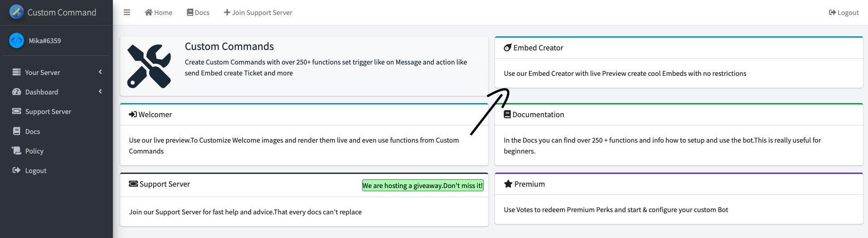Click the Policy scroll icon in the sidebar

tap(17, 151)
